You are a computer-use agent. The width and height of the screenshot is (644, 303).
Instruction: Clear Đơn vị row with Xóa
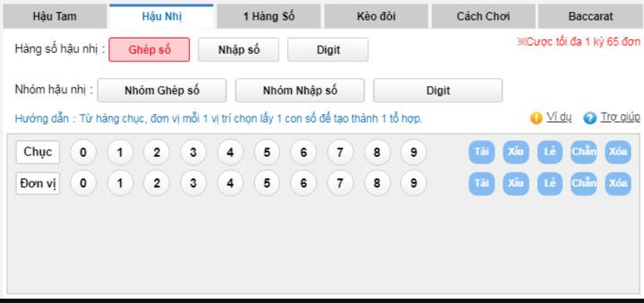pyautogui.click(x=618, y=184)
